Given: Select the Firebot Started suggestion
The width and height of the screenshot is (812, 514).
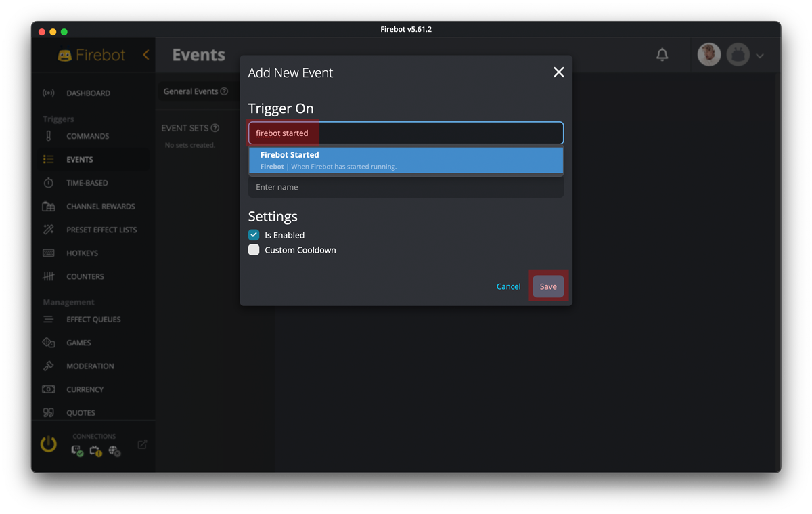Looking at the screenshot, I should pos(405,159).
